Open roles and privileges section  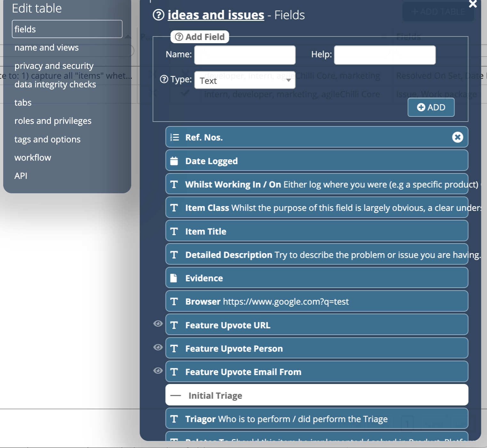(53, 121)
